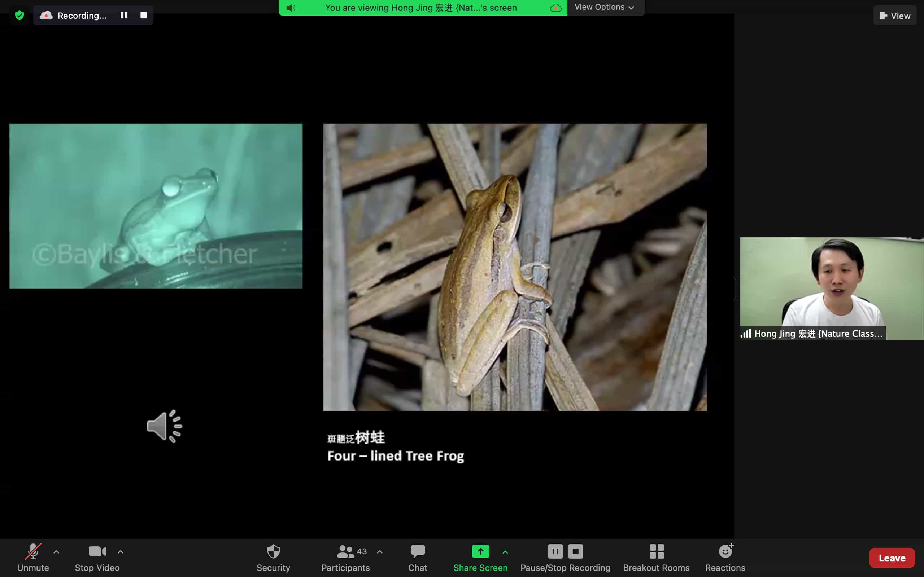The width and height of the screenshot is (924, 577).
Task: Expand video options arrow beside Stop Video
Action: [x=120, y=552]
